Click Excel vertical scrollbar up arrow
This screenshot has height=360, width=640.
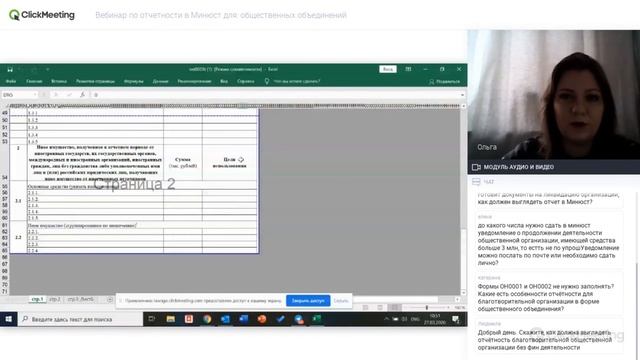point(463,106)
